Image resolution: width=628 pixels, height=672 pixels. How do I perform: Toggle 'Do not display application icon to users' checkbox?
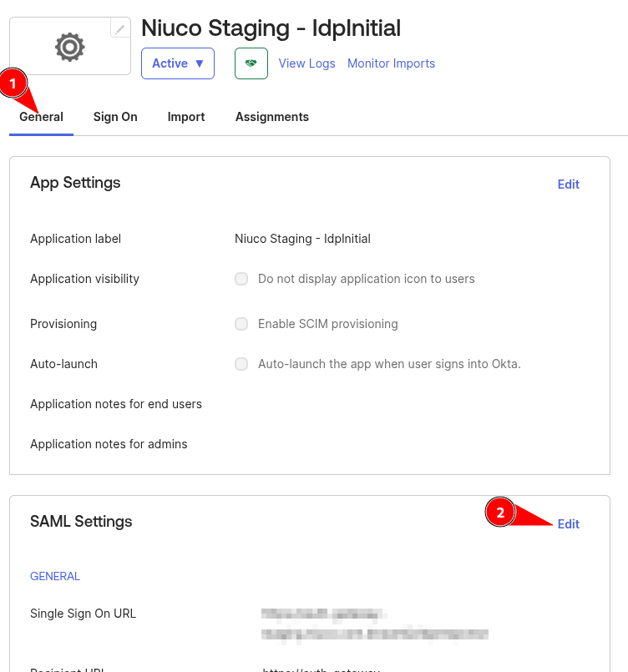click(241, 279)
